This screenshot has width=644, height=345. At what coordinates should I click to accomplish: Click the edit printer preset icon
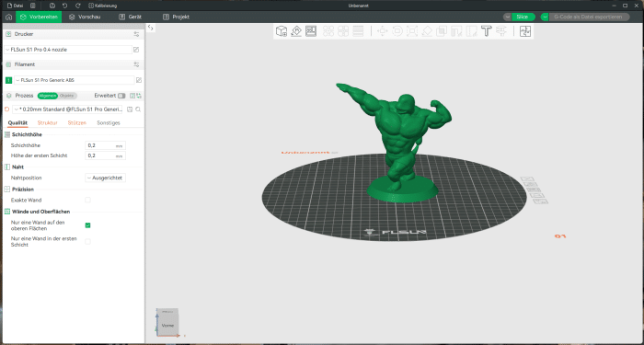pyautogui.click(x=136, y=50)
